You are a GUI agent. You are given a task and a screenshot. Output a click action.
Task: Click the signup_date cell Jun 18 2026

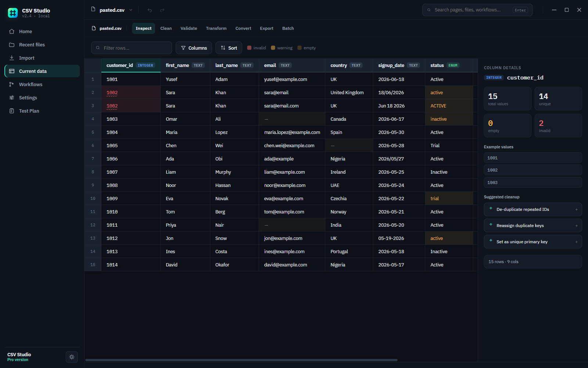click(399, 106)
